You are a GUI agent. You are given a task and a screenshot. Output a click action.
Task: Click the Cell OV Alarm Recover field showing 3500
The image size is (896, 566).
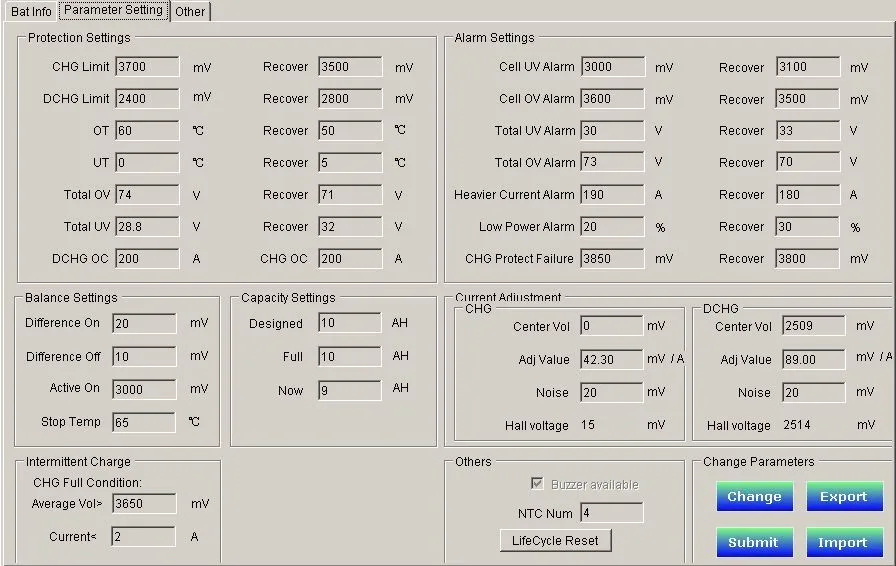pyautogui.click(x=807, y=98)
